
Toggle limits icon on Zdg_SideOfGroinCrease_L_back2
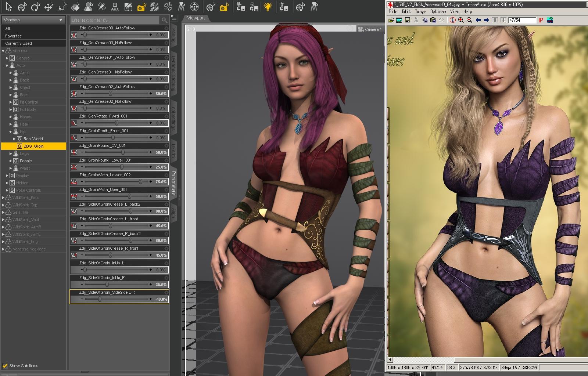pyautogui.click(x=74, y=211)
